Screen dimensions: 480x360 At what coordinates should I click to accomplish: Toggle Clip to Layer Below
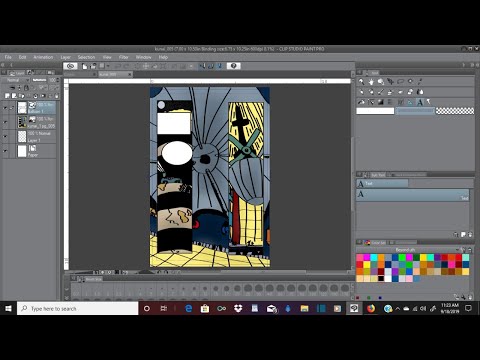tap(12, 88)
